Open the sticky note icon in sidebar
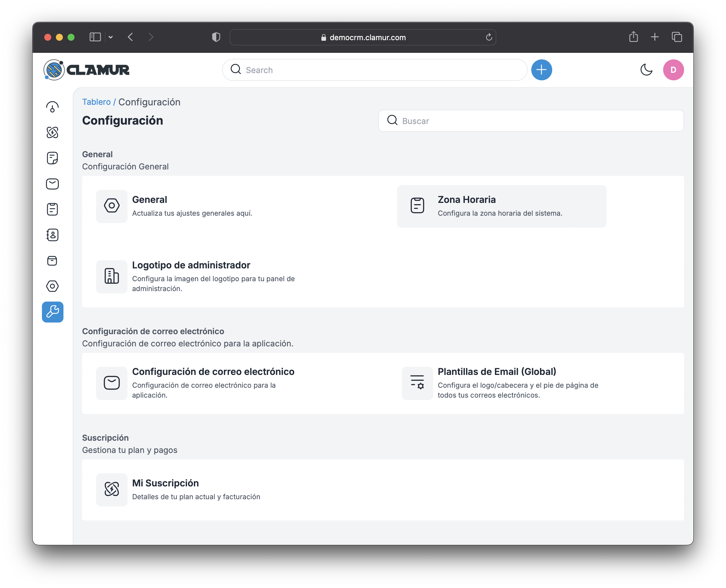 (52, 158)
